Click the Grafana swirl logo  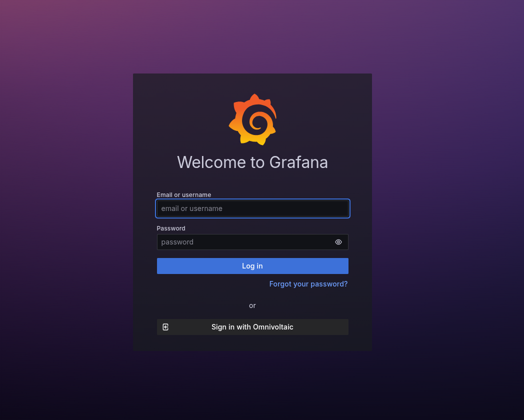(252, 119)
